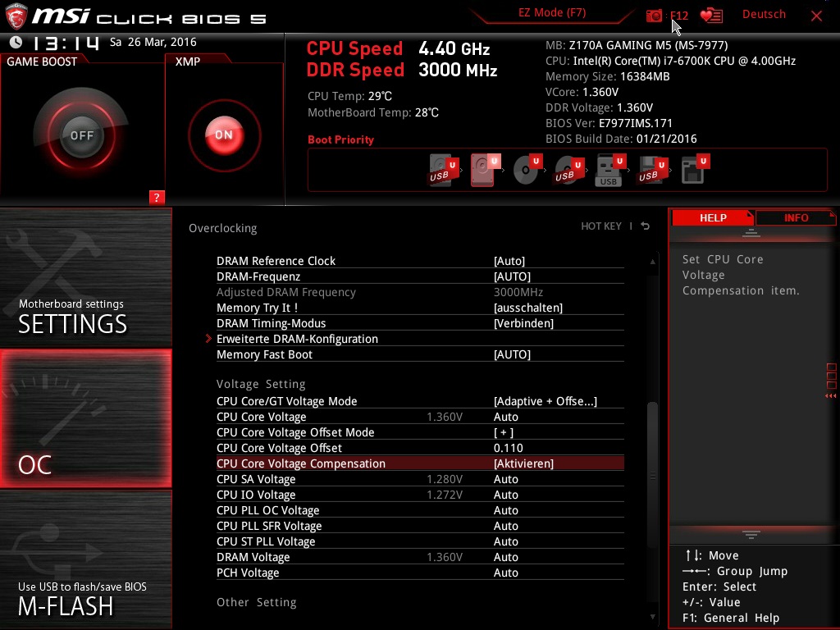Close the BIOS with the red X
The image size is (840, 630).
pyautogui.click(x=816, y=16)
